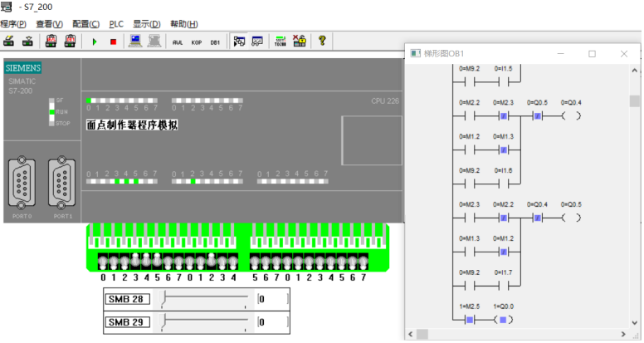Click ladder window scroll-left arrow
Image resolution: width=644 pixels, height=343 pixels.
pyautogui.click(x=410, y=334)
